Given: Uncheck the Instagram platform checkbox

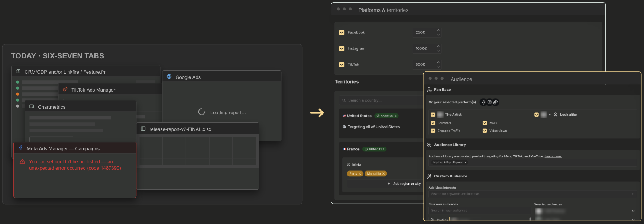Looking at the screenshot, I should point(342,48).
